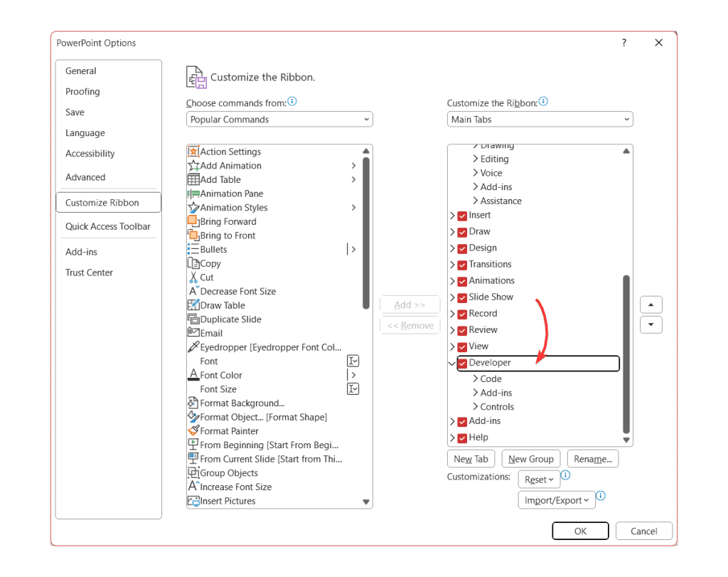
Task: Select the Add Animation command
Action: tap(230, 165)
